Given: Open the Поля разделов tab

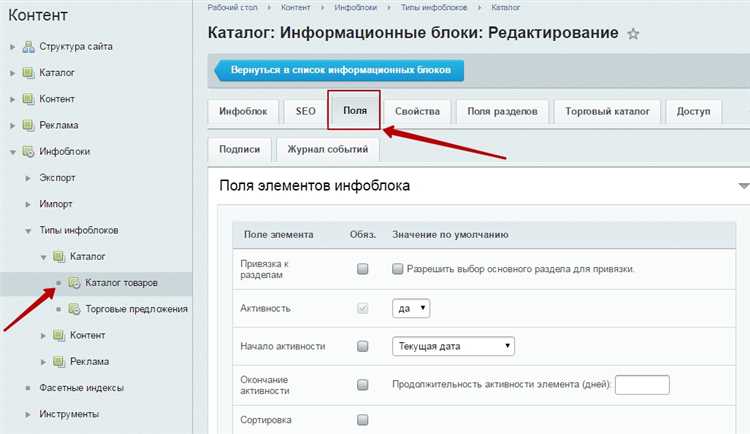Looking at the screenshot, I should pyautogui.click(x=502, y=111).
